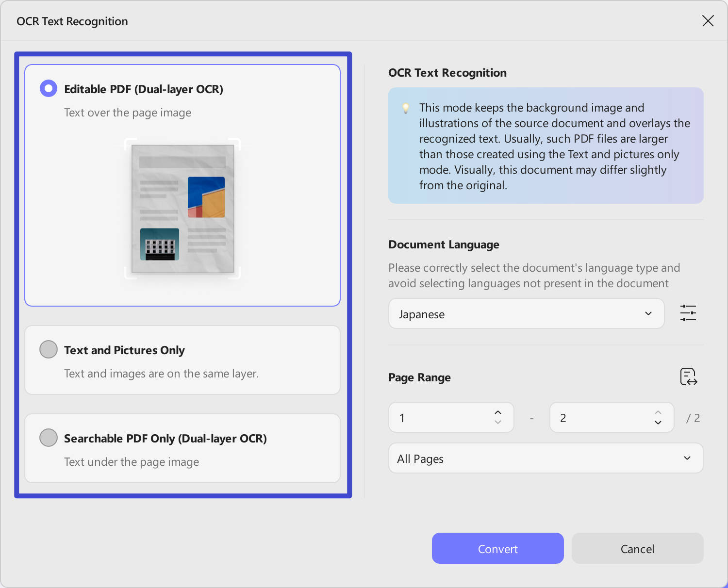Open the Japanese language dropdown
Image resolution: width=728 pixels, height=588 pixels.
point(527,314)
